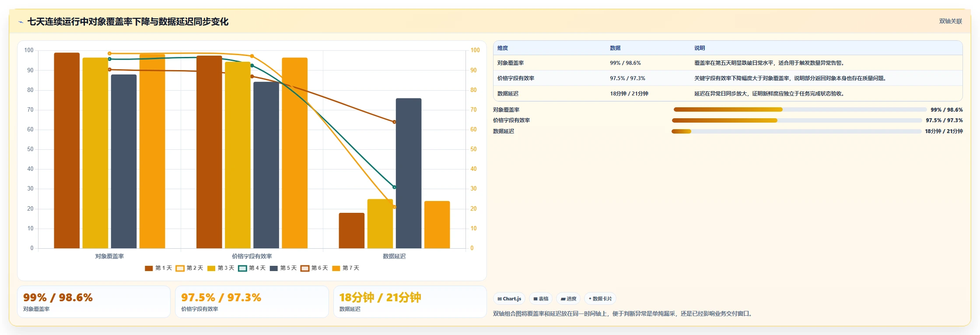Click the 价格字段有效率 progress bar

(x=797, y=120)
